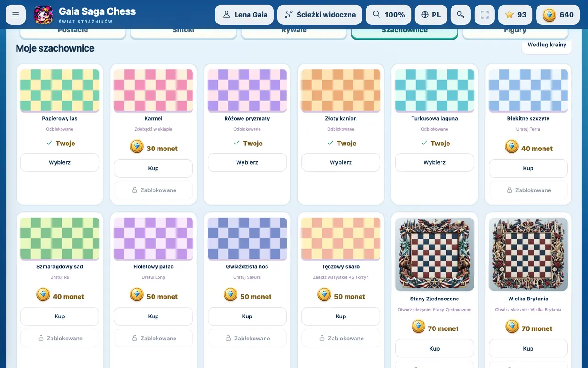The width and height of the screenshot is (588, 368).
Task: Select Wybierz under Różowe pryzmaty
Action: coord(247,162)
